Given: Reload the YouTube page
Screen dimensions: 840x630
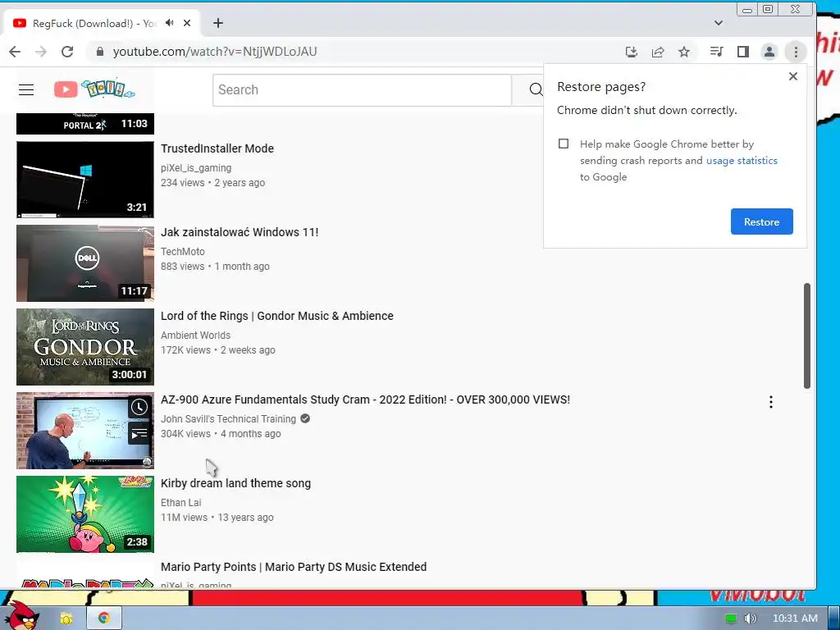Looking at the screenshot, I should [67, 52].
